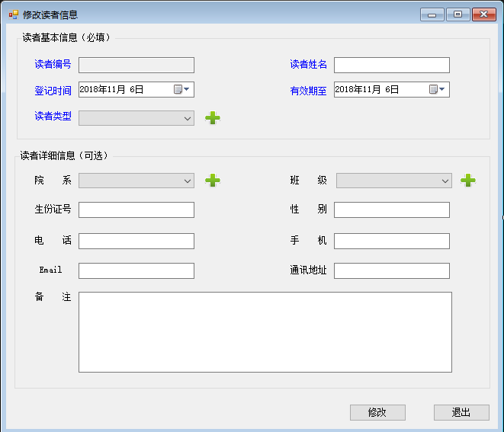Open the 有效期至 calendar picker icon
Screen dimensions: 504x432
(437, 89)
